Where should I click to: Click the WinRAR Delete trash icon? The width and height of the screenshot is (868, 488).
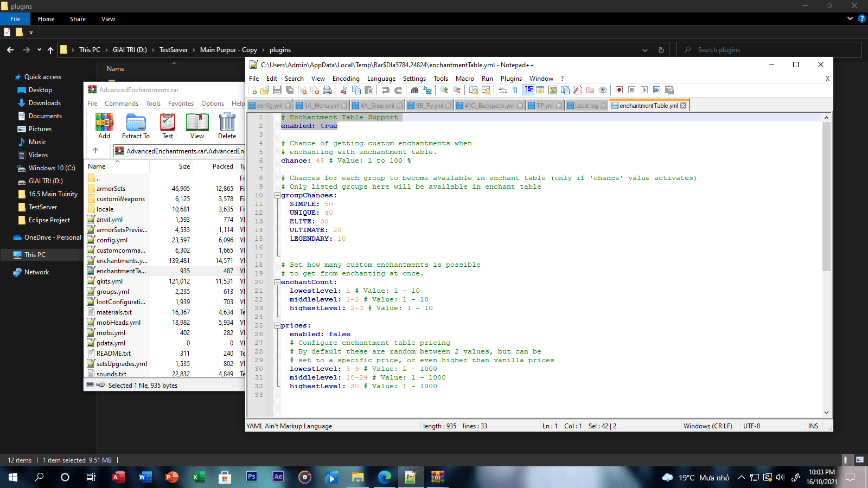[227, 126]
